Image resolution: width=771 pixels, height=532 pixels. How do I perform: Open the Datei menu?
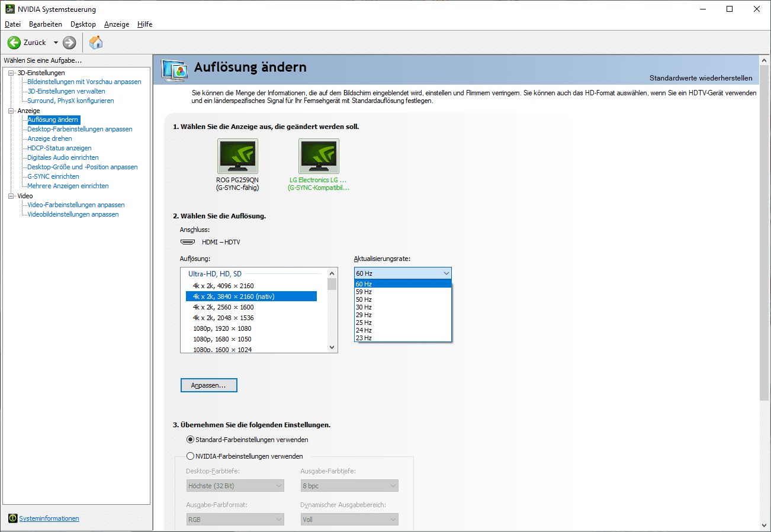click(12, 24)
